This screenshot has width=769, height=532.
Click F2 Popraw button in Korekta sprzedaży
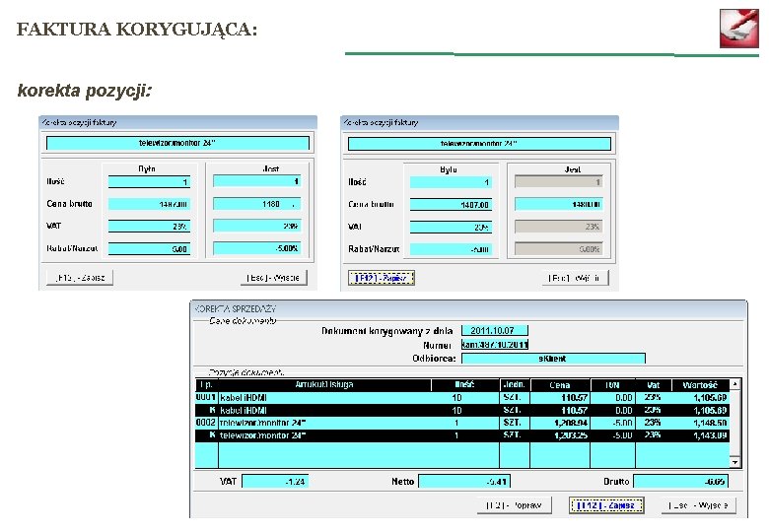click(x=514, y=505)
